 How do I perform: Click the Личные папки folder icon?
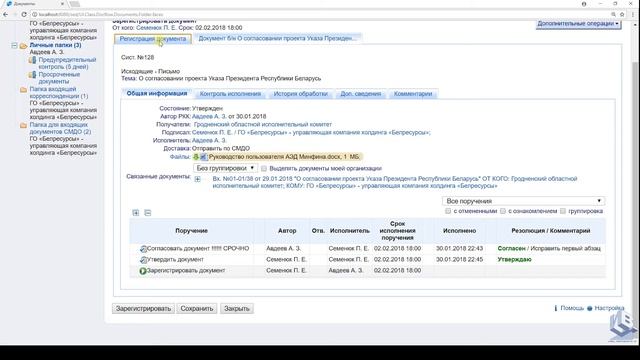pyautogui.click(x=24, y=45)
